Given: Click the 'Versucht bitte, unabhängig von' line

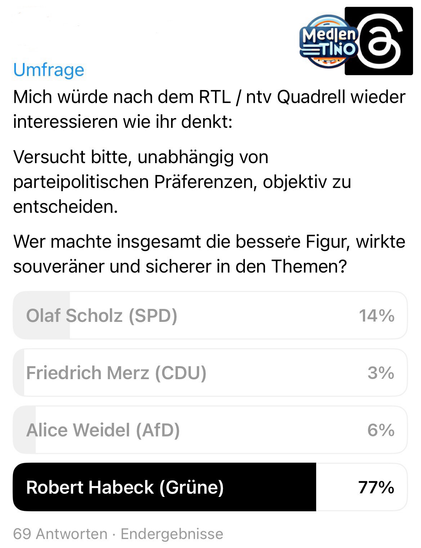Looking at the screenshot, I should 141,158.
